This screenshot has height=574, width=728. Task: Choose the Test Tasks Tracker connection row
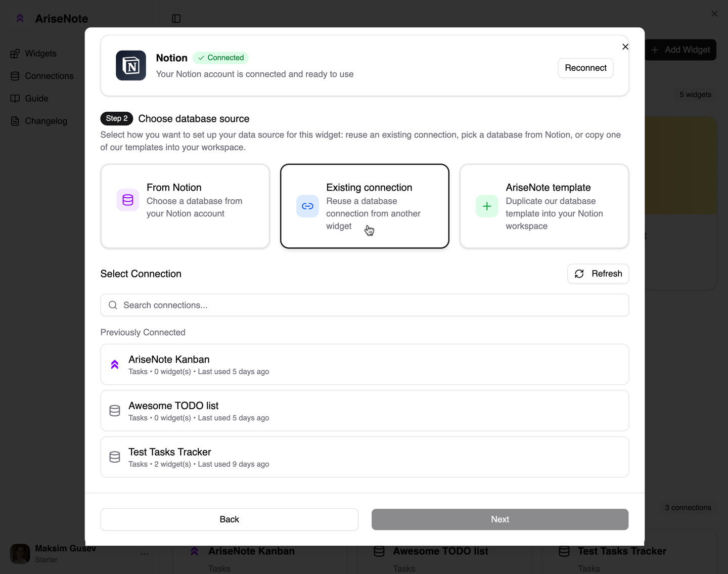(365, 457)
